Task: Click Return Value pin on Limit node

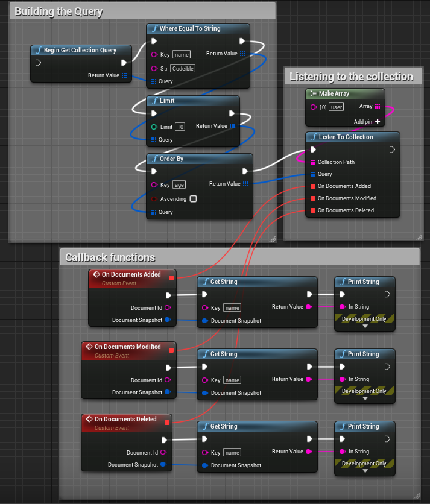Action: (232, 126)
